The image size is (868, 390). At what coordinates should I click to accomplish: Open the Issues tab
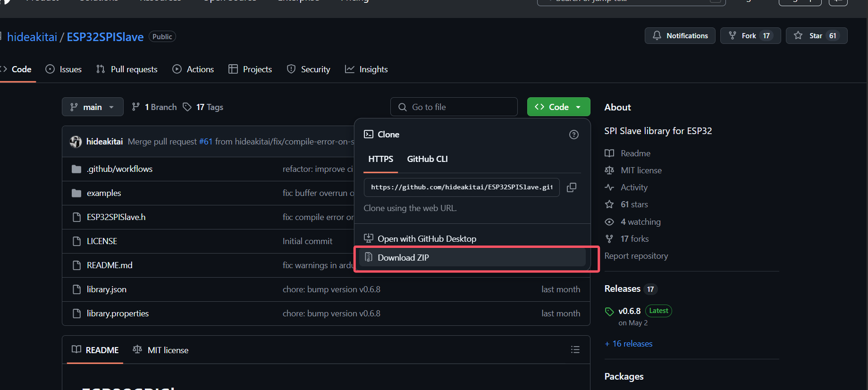(64, 69)
